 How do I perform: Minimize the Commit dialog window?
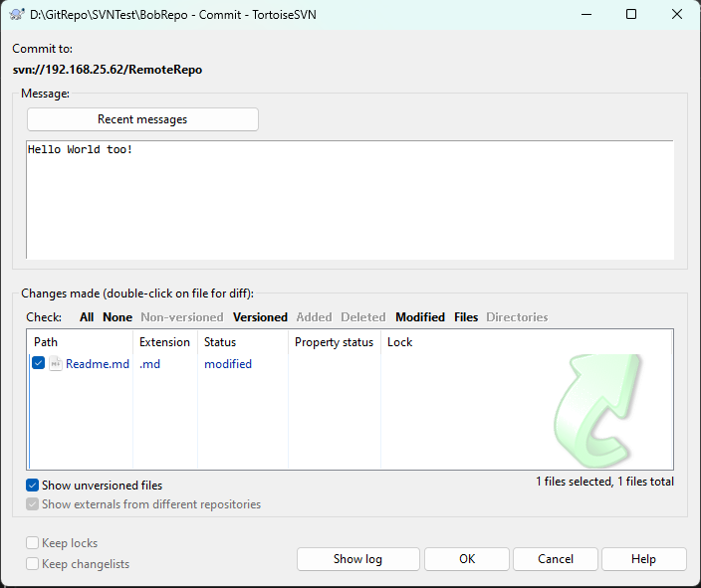click(x=586, y=14)
